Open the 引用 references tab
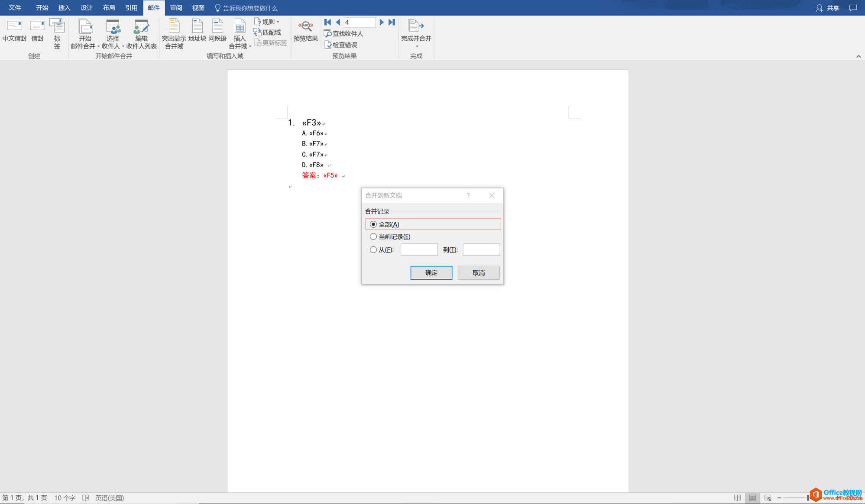865x504 pixels. (x=131, y=8)
